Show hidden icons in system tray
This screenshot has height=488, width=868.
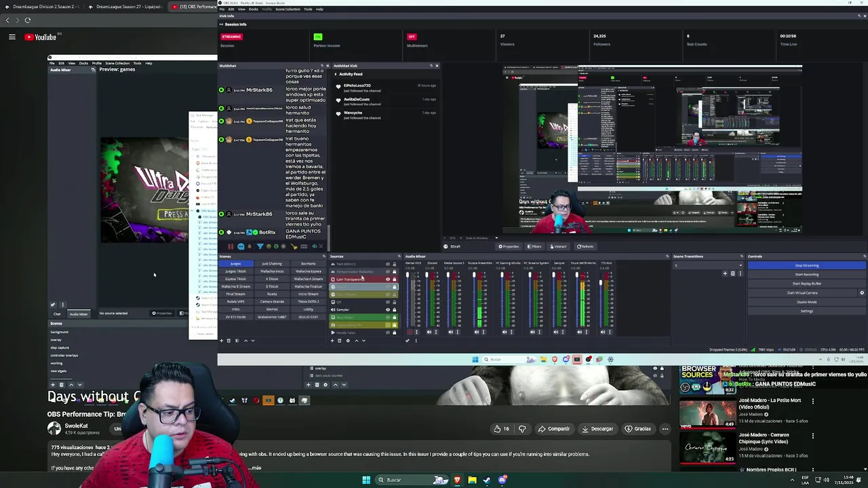[792, 480]
